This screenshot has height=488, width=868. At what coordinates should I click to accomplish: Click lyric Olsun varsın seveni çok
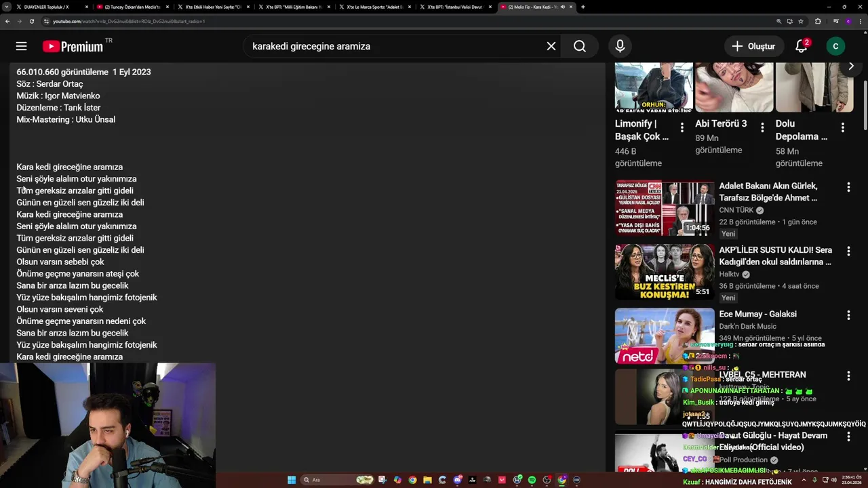click(60, 309)
